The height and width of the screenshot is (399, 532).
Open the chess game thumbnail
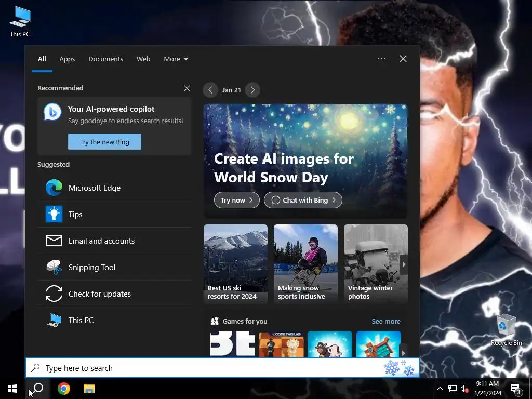click(x=281, y=344)
